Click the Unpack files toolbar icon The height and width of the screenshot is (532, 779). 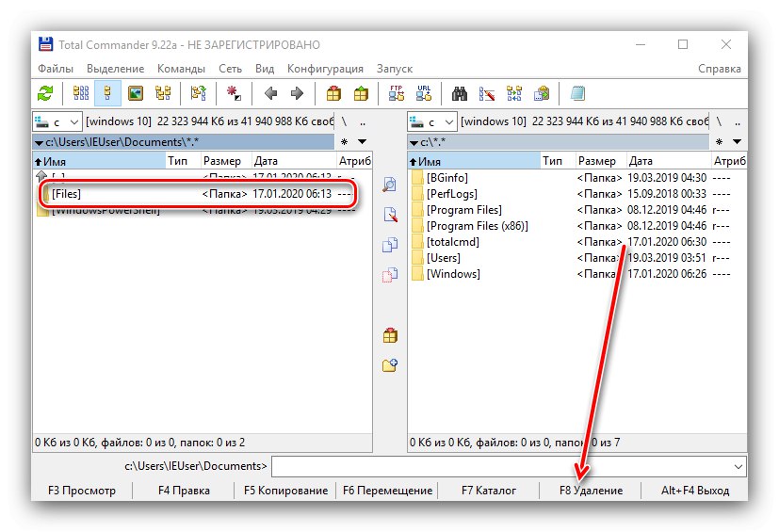click(361, 93)
